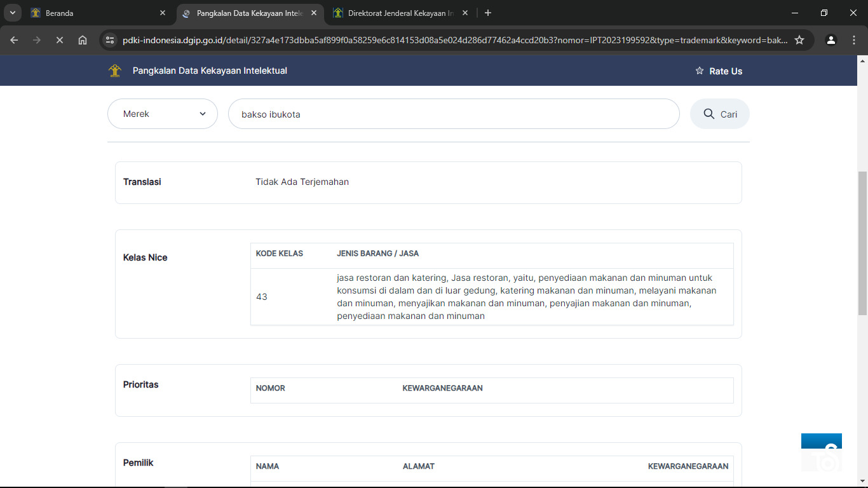Click the NOMOR column header in Prioritas
The width and height of the screenshot is (868, 488).
(x=271, y=388)
